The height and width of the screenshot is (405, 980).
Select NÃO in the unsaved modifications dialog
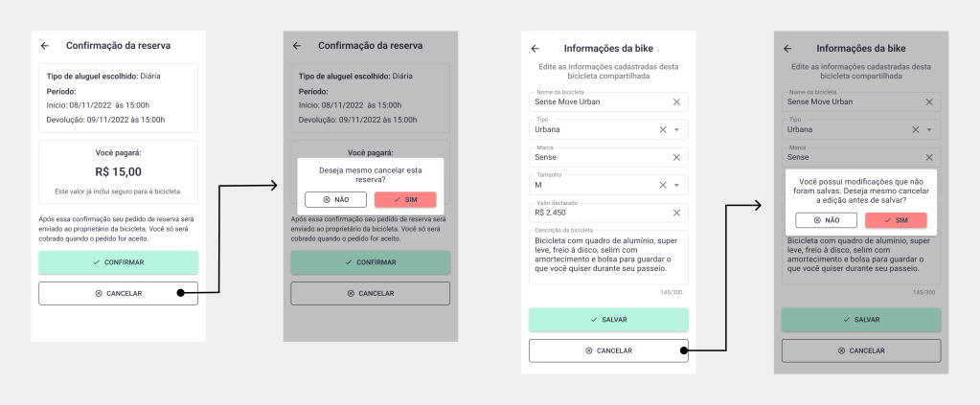click(826, 220)
